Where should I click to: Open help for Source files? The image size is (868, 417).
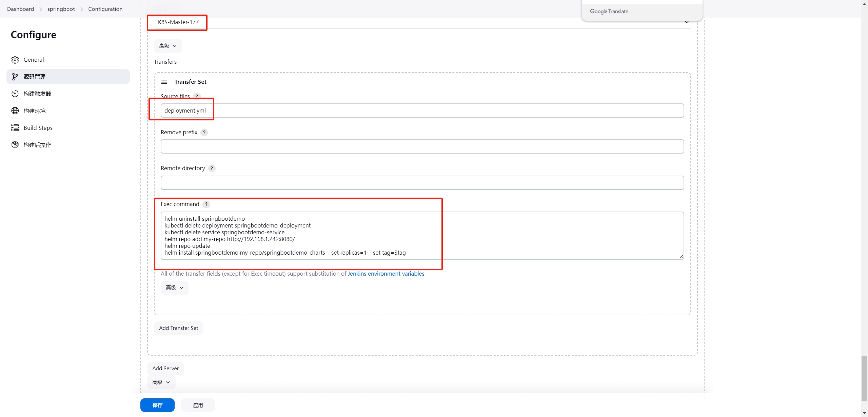197,96
